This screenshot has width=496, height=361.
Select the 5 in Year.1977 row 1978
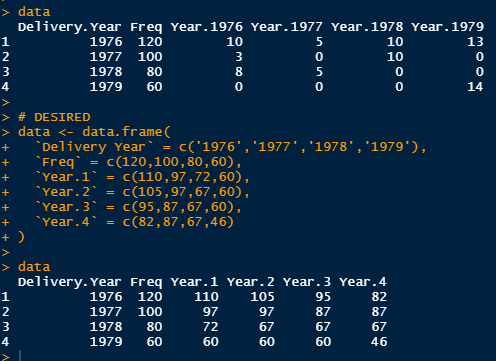[319, 72]
